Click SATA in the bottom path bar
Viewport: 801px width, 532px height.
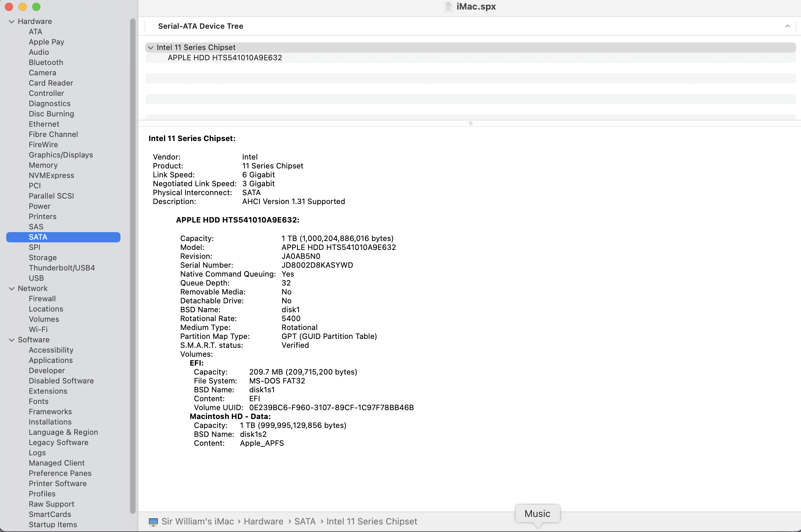[x=305, y=521]
